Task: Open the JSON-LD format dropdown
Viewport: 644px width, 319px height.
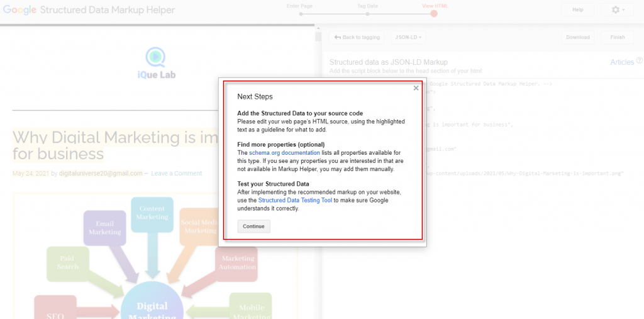Action: (408, 37)
